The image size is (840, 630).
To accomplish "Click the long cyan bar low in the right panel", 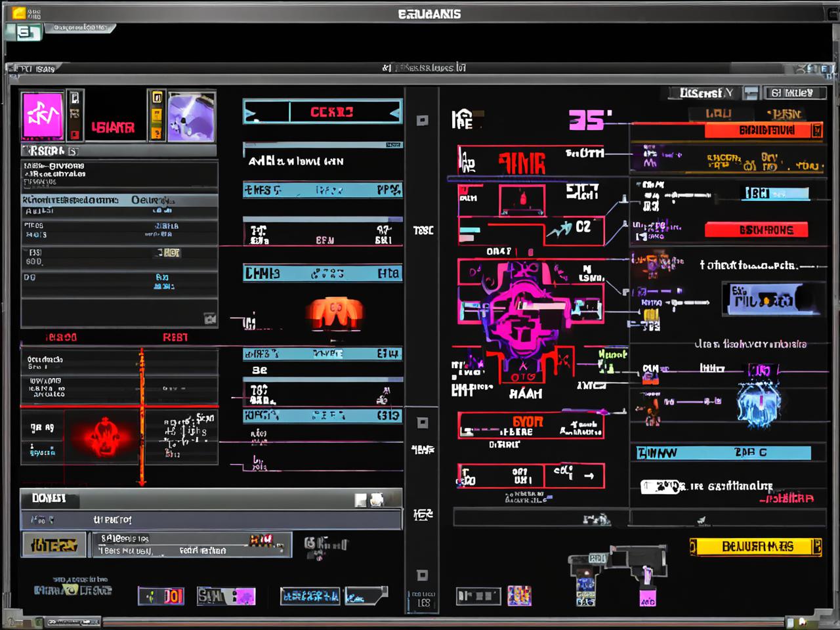I will coord(723,453).
